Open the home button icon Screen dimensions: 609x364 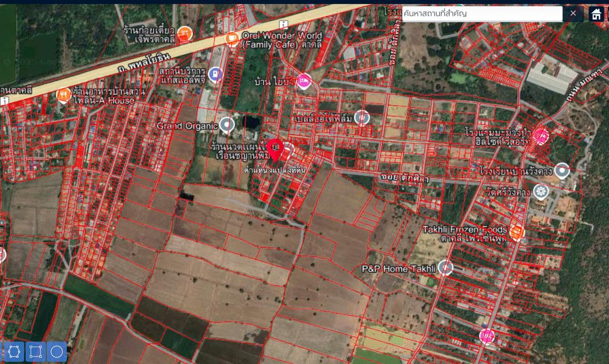coord(596,14)
